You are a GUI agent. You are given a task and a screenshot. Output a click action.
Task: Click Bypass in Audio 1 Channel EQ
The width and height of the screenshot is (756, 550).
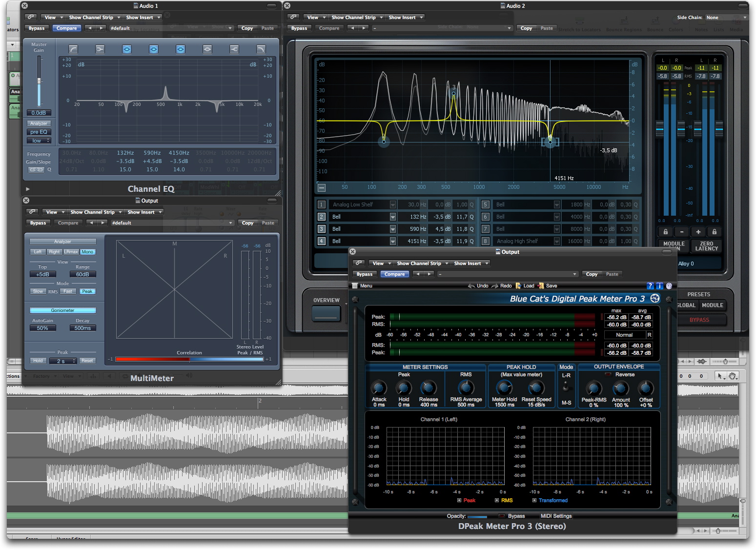click(37, 28)
